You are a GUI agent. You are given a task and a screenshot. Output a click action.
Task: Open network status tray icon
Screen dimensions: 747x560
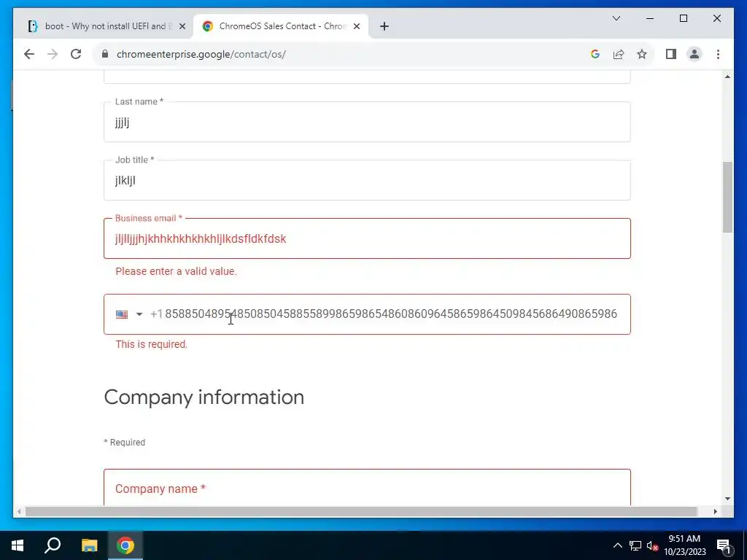(635, 545)
